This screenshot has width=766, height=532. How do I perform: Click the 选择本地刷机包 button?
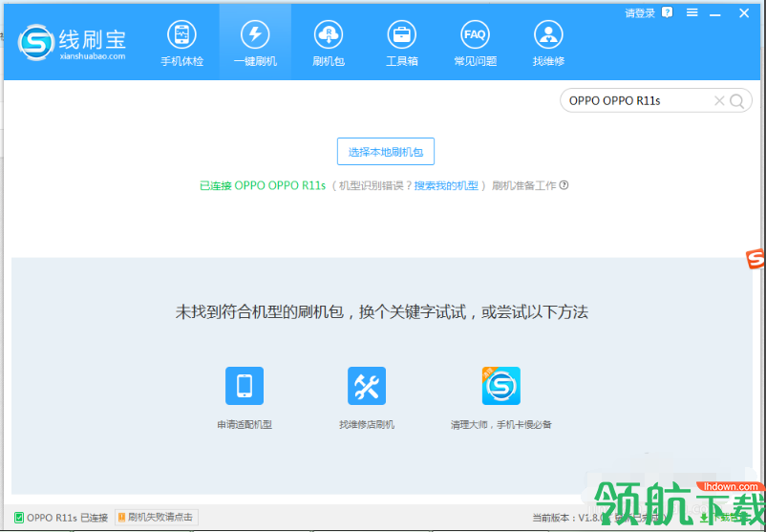pos(386,152)
